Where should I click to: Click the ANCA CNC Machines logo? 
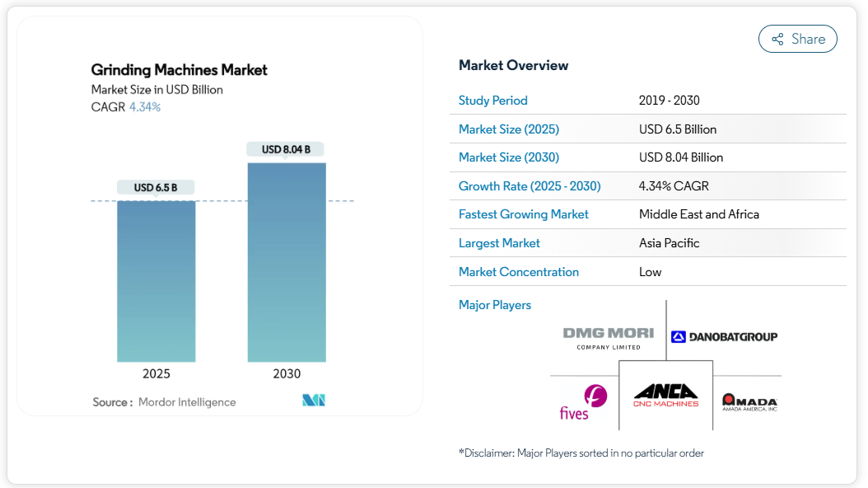[666, 396]
